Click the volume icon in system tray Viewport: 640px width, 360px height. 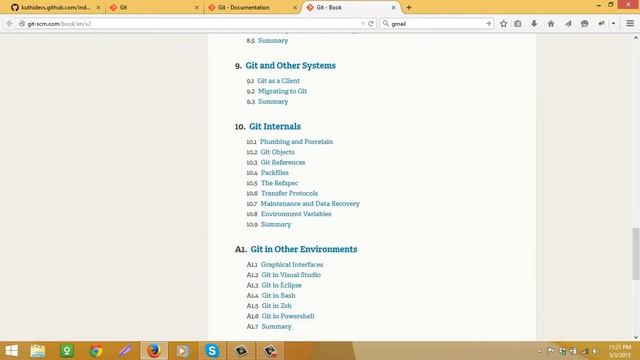coord(596,351)
